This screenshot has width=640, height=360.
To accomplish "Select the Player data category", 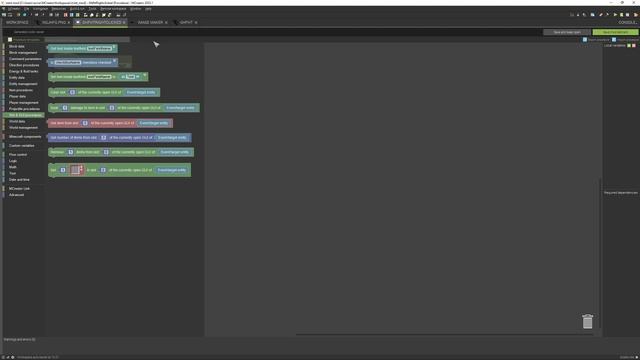I will click(17, 96).
